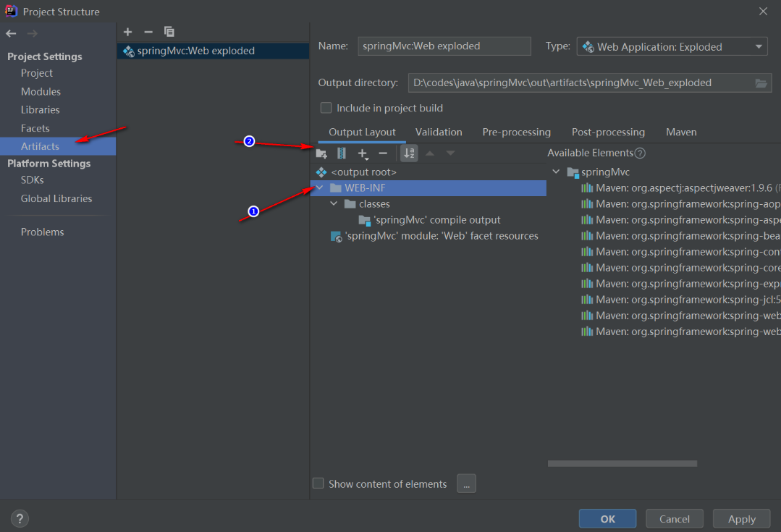781x532 pixels.
Task: Open the artifact Type dropdown
Action: click(672, 47)
